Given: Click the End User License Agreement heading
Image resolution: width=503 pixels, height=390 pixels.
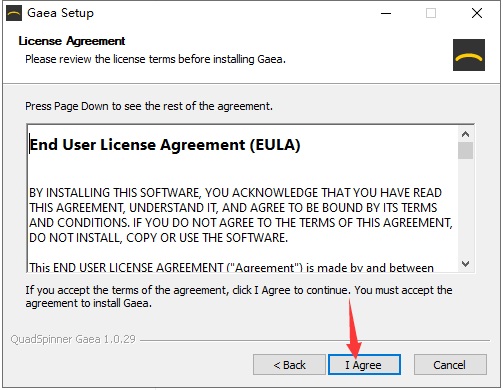Looking at the screenshot, I should point(165,145).
